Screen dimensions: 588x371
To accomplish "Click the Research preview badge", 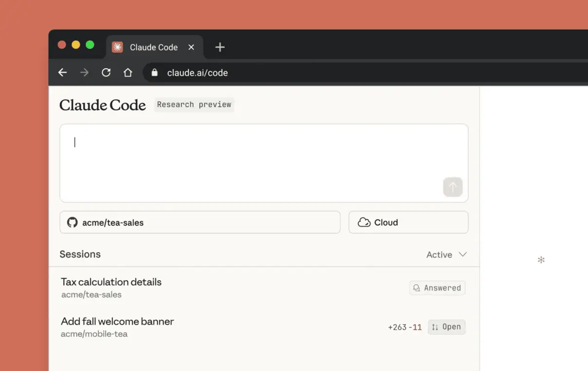I will click(x=194, y=104).
